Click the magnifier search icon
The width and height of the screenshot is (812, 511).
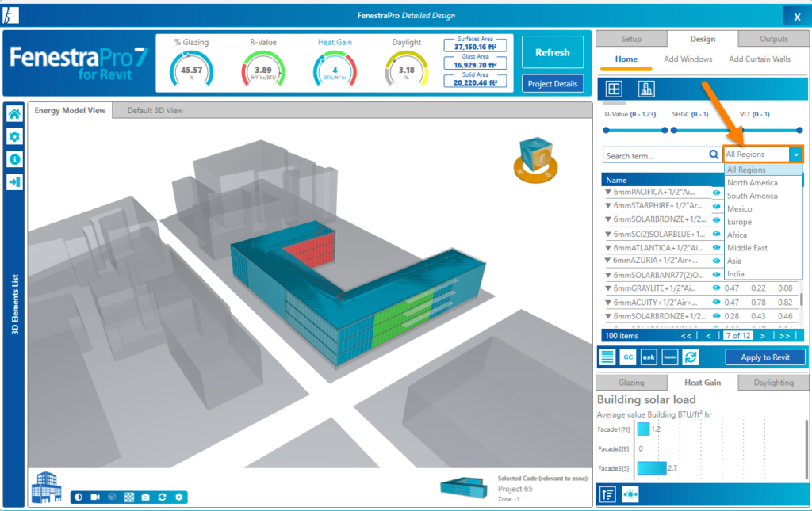(714, 154)
